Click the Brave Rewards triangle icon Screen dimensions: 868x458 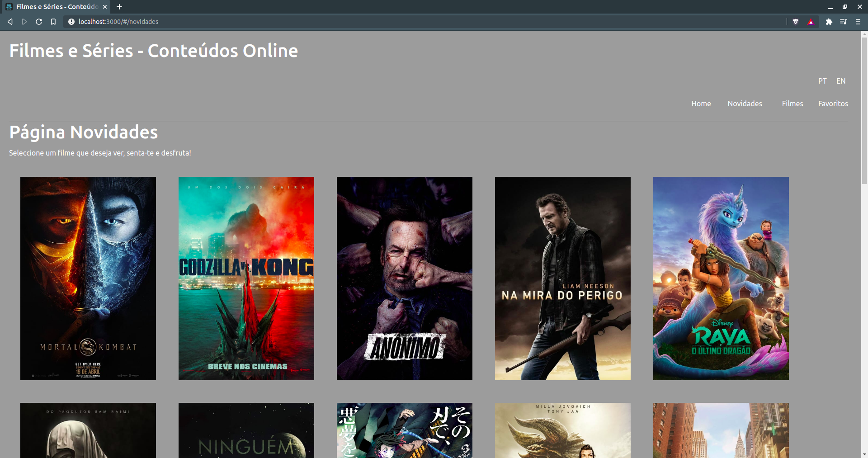(811, 22)
